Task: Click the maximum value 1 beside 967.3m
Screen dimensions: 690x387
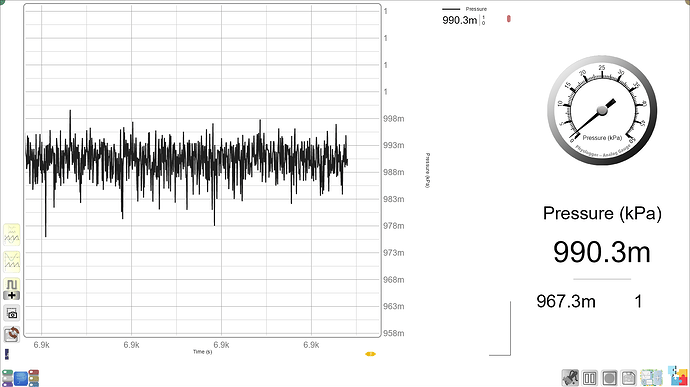Action: click(638, 302)
